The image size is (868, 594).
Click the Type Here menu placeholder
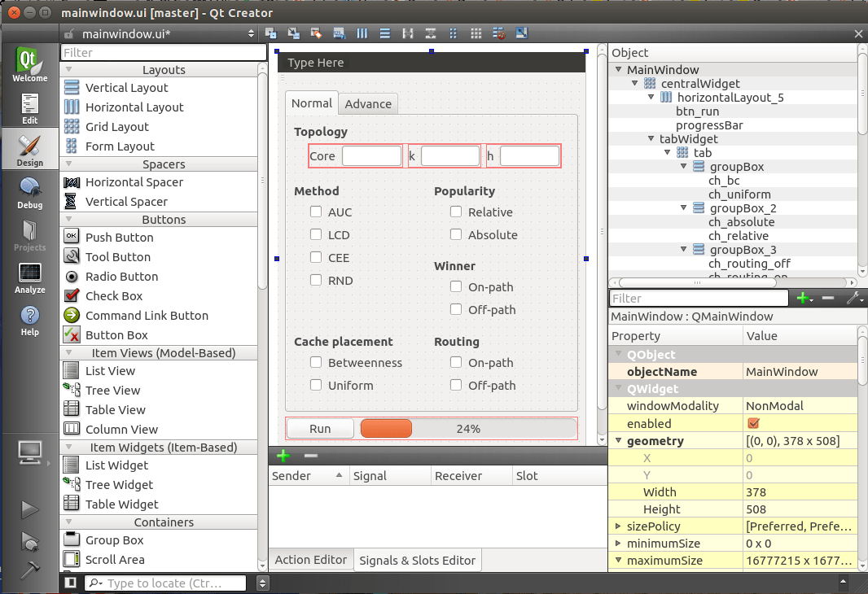[x=316, y=63]
